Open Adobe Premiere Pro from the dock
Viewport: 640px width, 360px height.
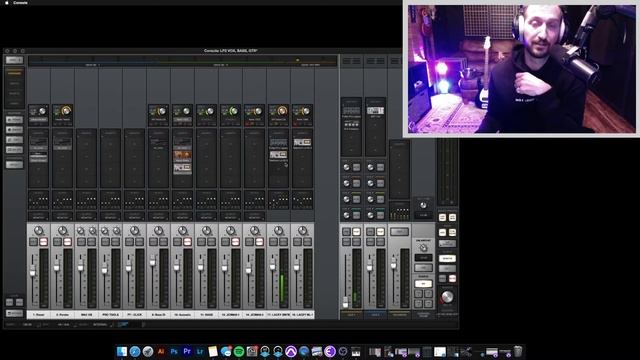(x=187, y=351)
